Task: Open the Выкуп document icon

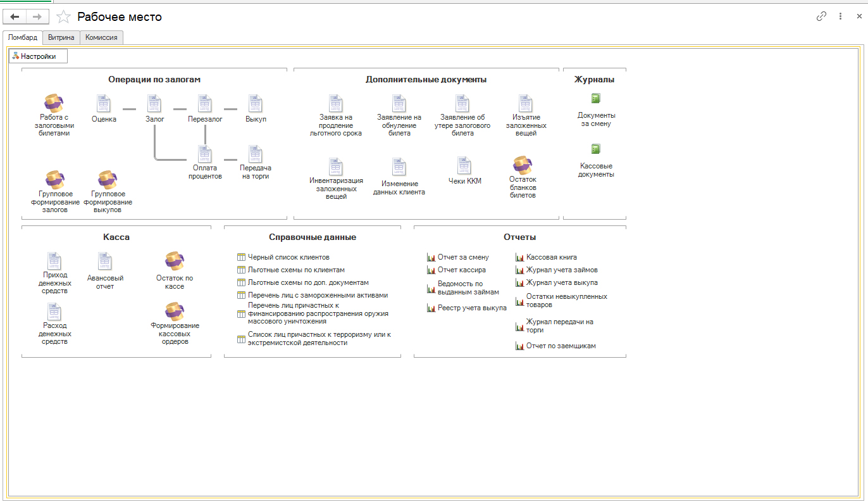Action: 256,103
